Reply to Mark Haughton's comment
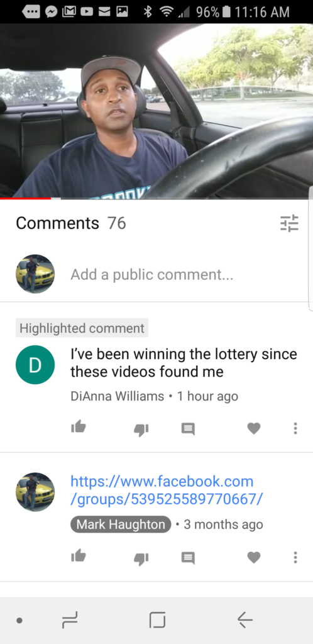Screen dimensions: 313x644 click(188, 558)
